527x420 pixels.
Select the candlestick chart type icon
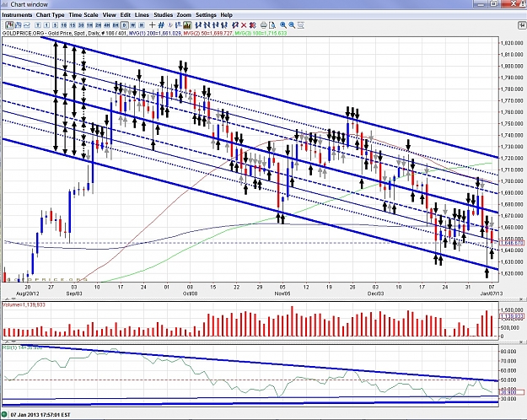[x=9, y=25]
